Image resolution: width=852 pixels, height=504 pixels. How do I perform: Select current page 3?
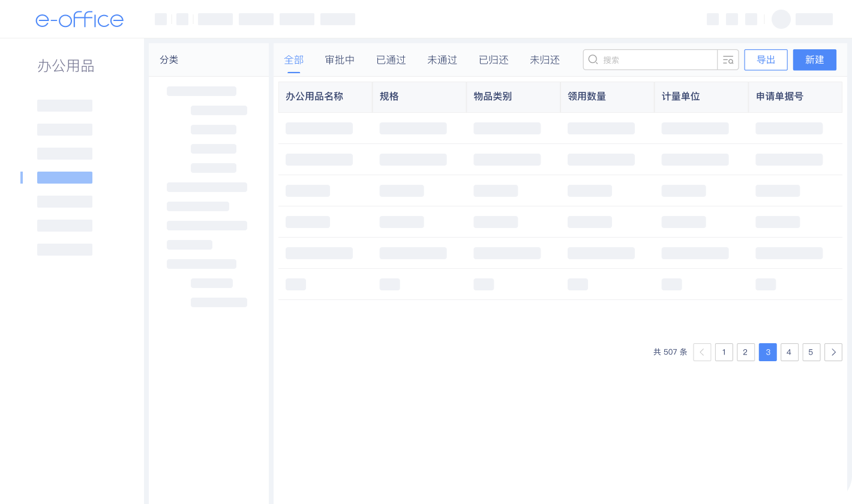click(768, 352)
